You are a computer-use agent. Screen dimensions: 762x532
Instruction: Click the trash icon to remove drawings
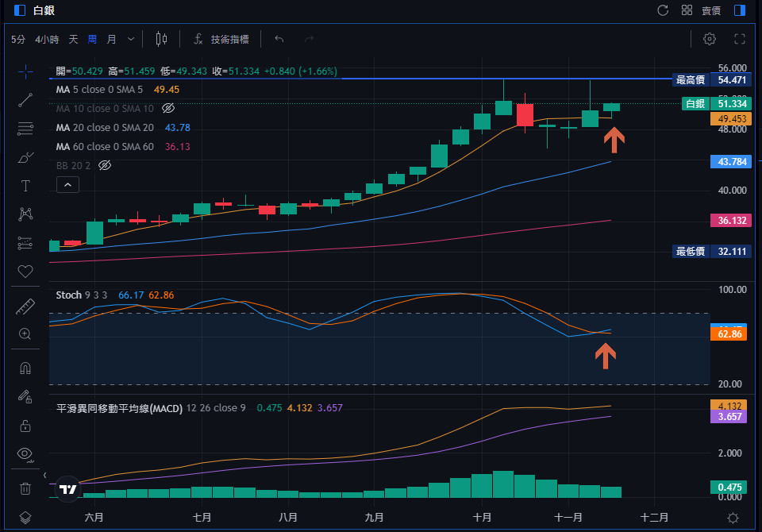point(25,488)
